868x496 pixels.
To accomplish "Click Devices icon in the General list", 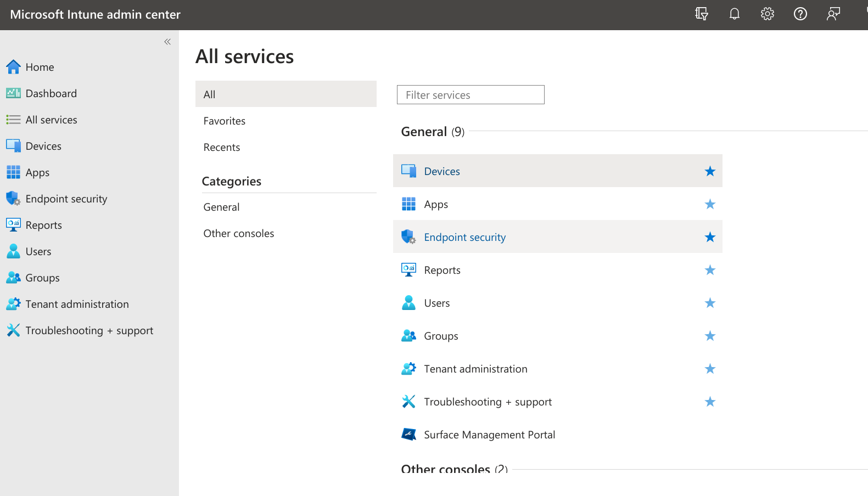I will (x=408, y=171).
